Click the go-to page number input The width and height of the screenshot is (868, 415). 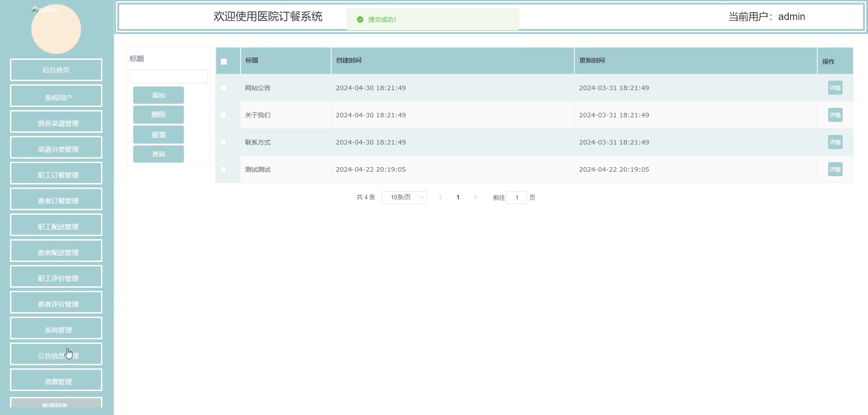click(x=517, y=198)
